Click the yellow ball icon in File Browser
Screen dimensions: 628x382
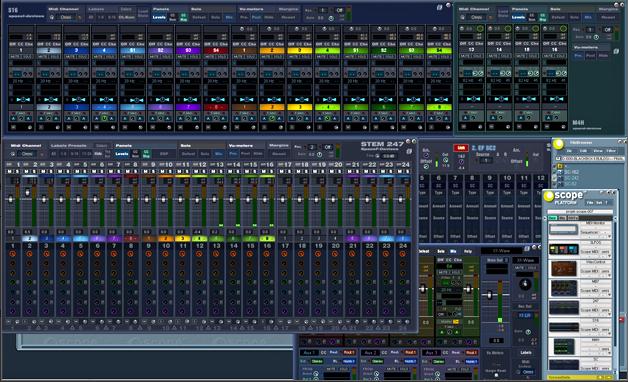coord(558,144)
